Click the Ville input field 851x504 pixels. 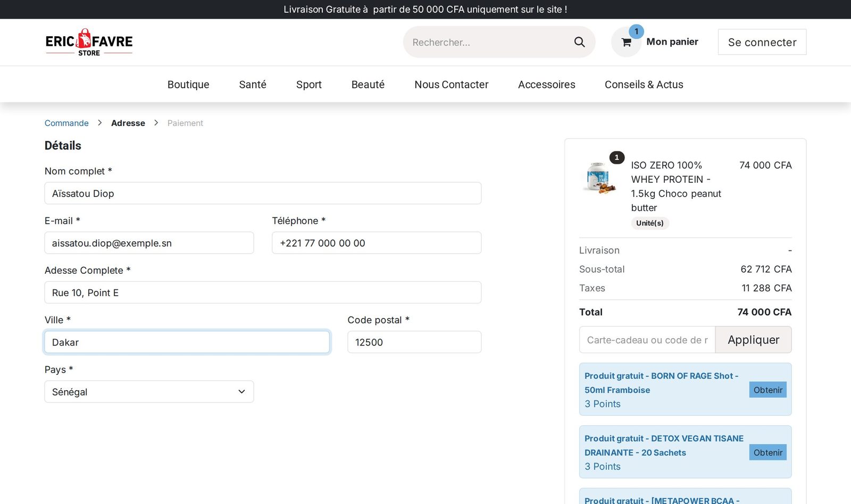[x=187, y=342]
